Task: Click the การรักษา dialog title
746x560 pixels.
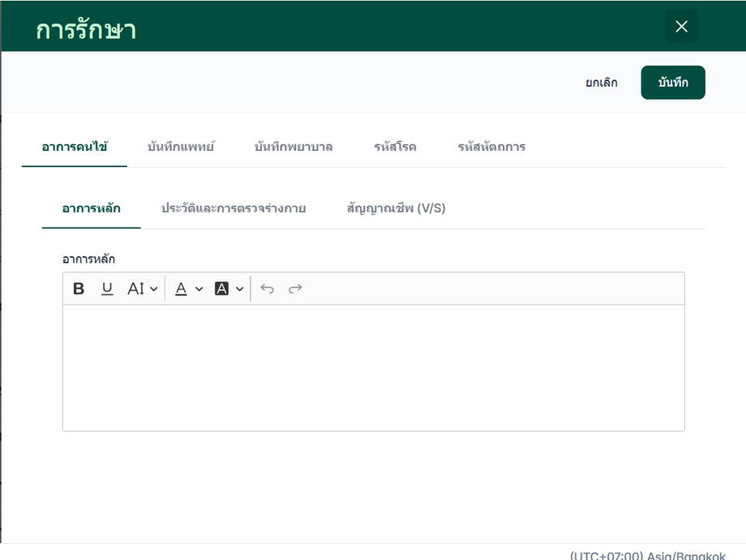Action: (86, 30)
